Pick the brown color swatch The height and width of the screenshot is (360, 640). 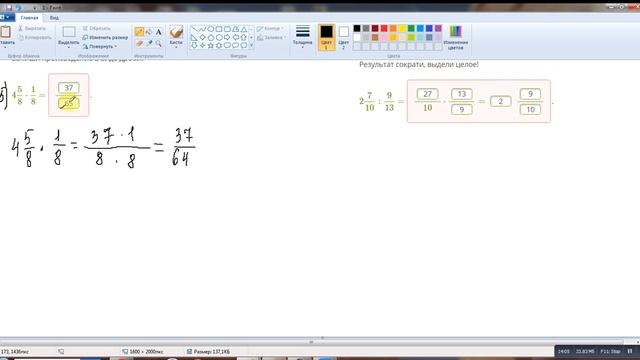[x=375, y=37]
